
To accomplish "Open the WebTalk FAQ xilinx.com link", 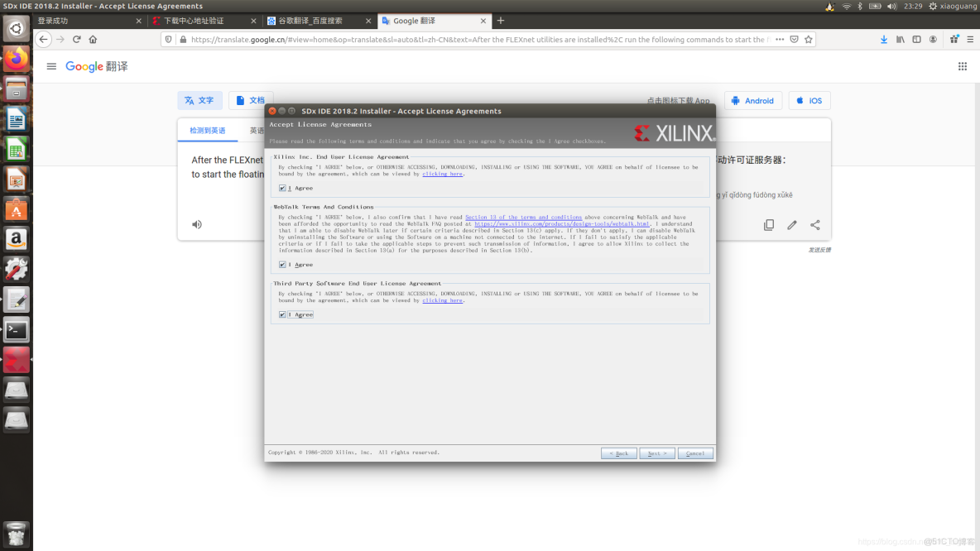I will (561, 224).
